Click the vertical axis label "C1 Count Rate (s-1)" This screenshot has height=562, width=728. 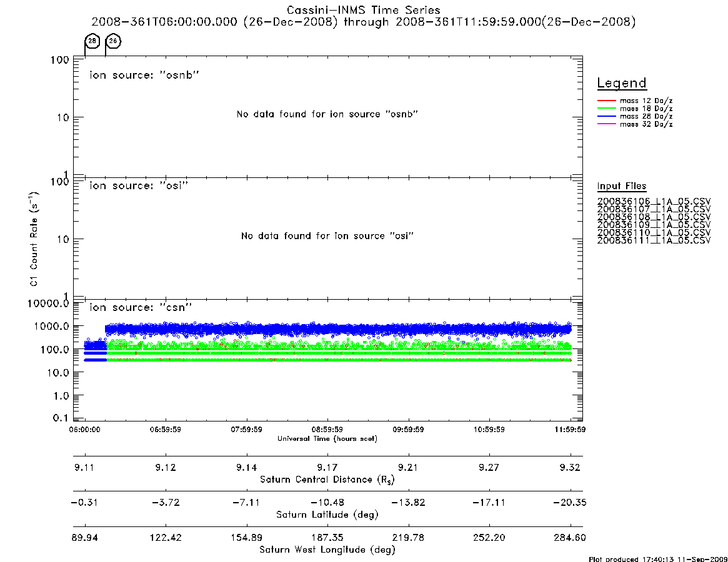point(34,238)
